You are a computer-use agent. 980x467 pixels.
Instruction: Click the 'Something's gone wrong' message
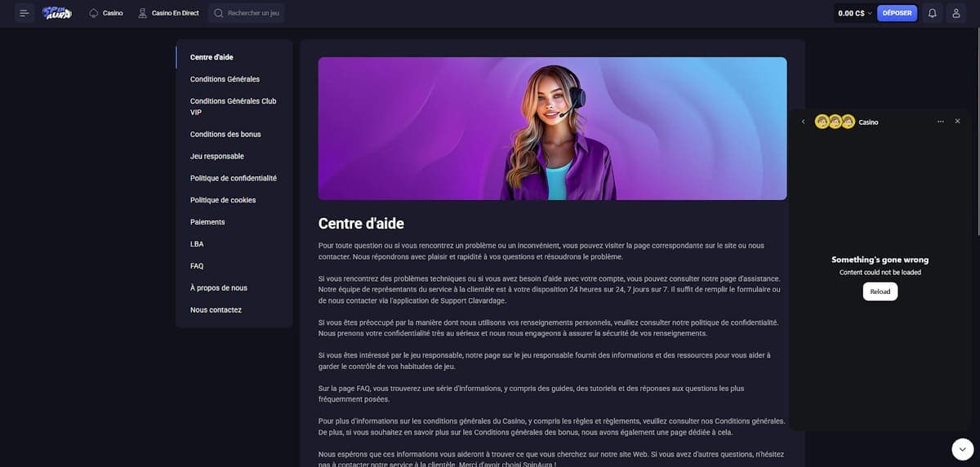click(880, 260)
